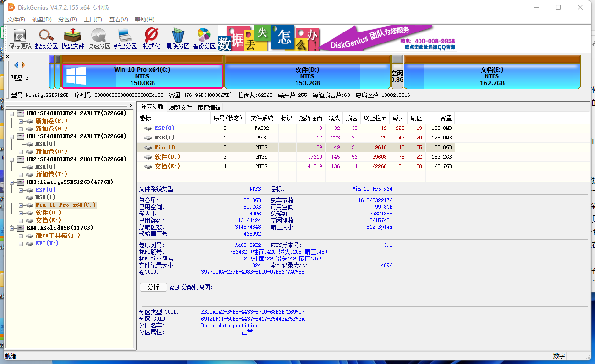Switch to the 扇区编辑 tab
This screenshot has width=595, height=364.
(209, 107)
